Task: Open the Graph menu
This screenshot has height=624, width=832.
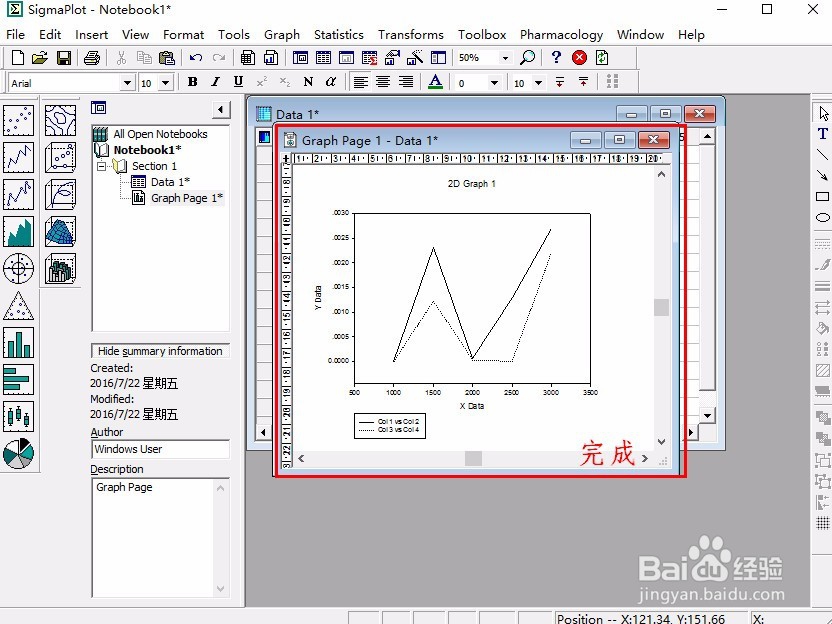Action: coord(282,35)
